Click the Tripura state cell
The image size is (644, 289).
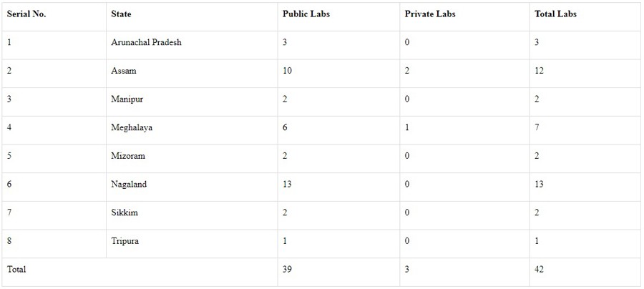click(x=125, y=241)
